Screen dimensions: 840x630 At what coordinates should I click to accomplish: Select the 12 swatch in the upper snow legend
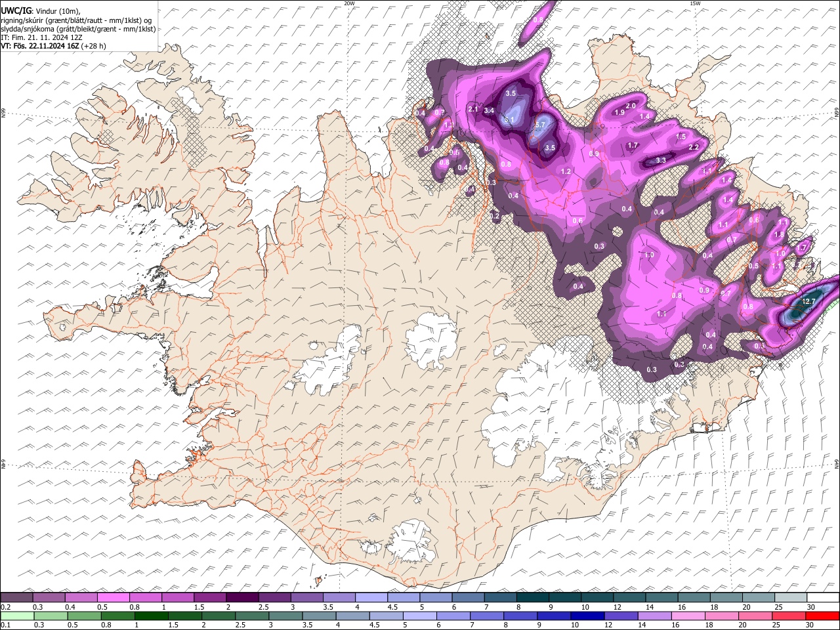629,598
